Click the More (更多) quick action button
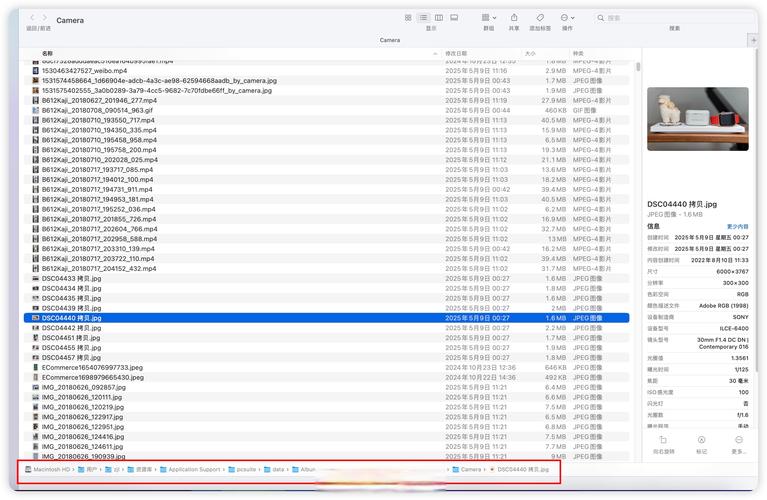 click(739, 441)
